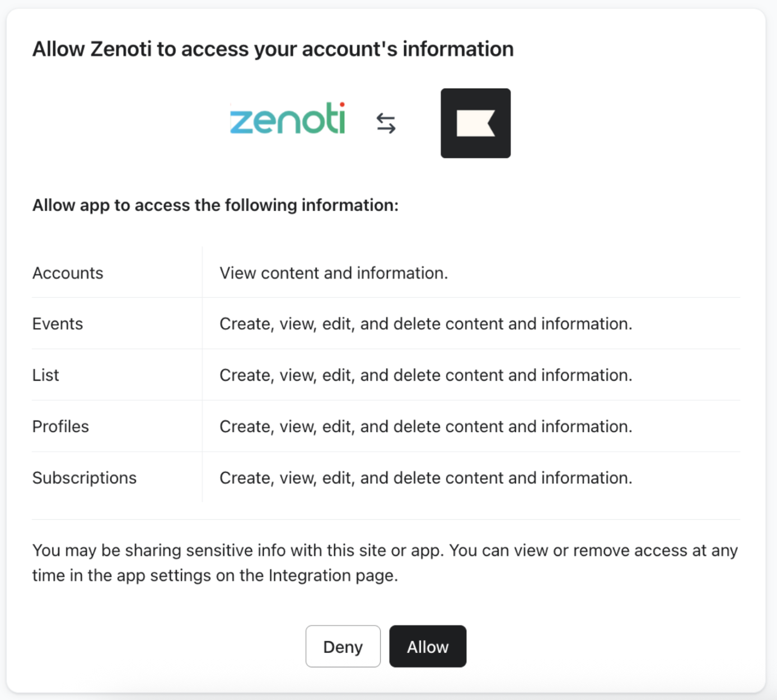Click the Accounts 'View content and information' text
Image resolution: width=777 pixels, height=700 pixels.
pos(334,273)
